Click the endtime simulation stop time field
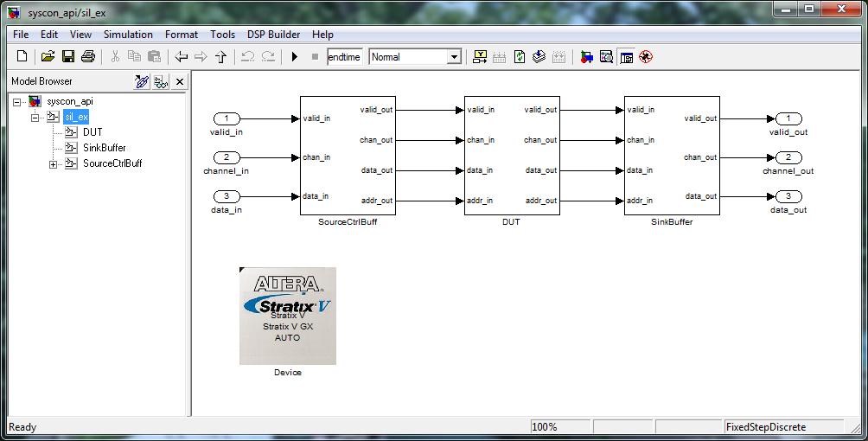This screenshot has height=441, width=868. (344, 57)
